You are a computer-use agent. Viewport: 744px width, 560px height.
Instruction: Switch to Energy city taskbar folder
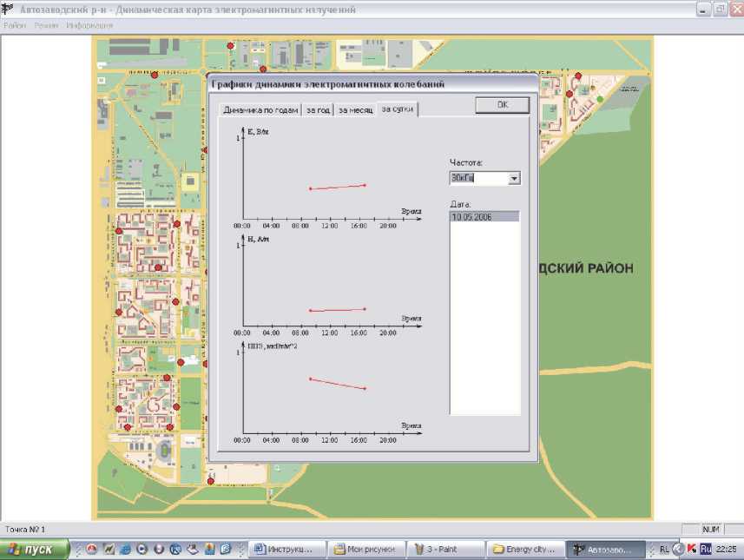(x=526, y=550)
